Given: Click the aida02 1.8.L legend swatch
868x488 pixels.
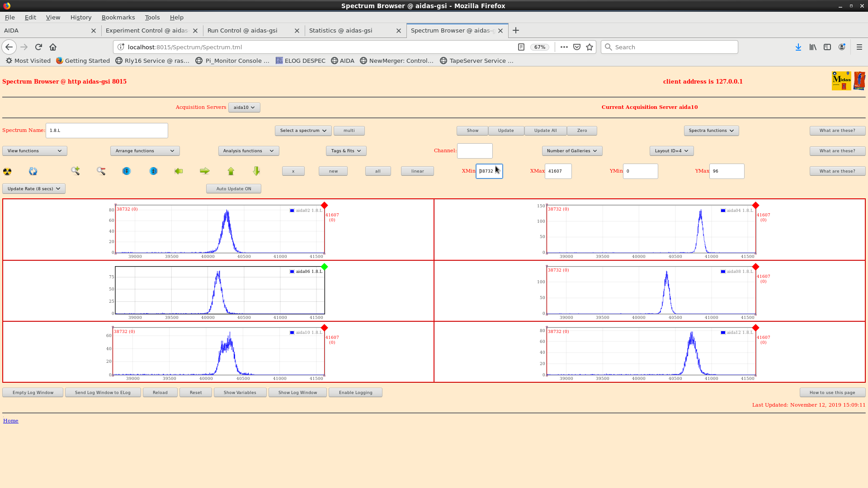Looking at the screenshot, I should [292, 211].
